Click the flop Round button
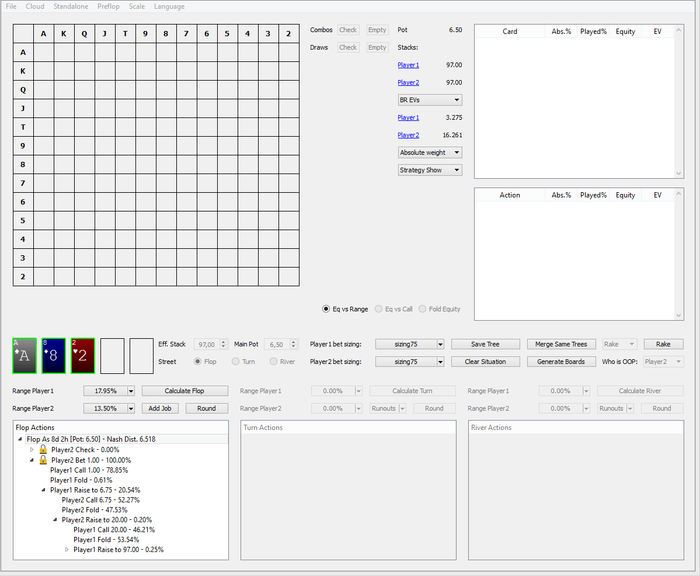The image size is (700, 576). [207, 409]
